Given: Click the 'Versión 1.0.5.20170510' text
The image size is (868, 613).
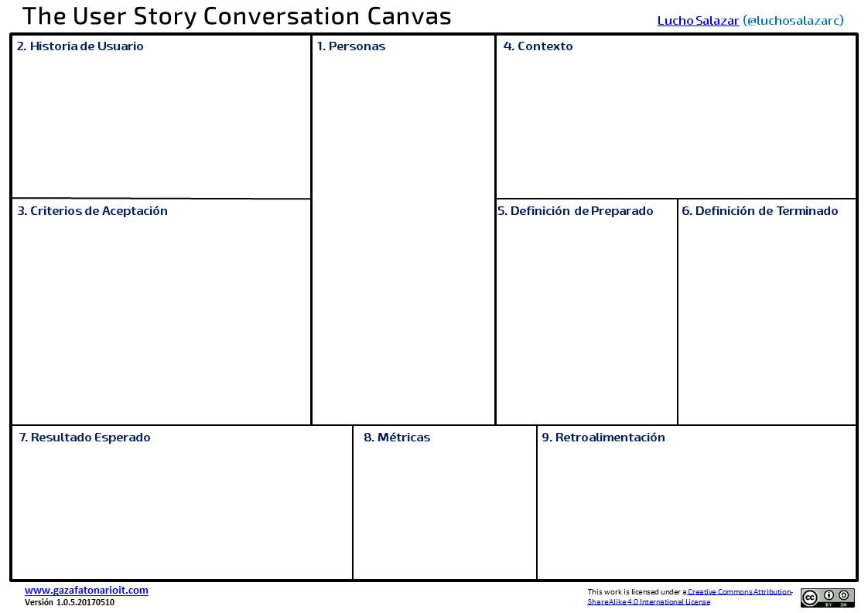Looking at the screenshot, I should tap(70, 602).
